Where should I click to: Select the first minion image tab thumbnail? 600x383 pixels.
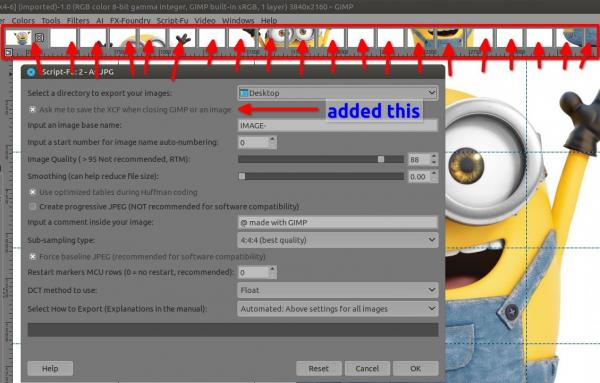click(x=18, y=38)
